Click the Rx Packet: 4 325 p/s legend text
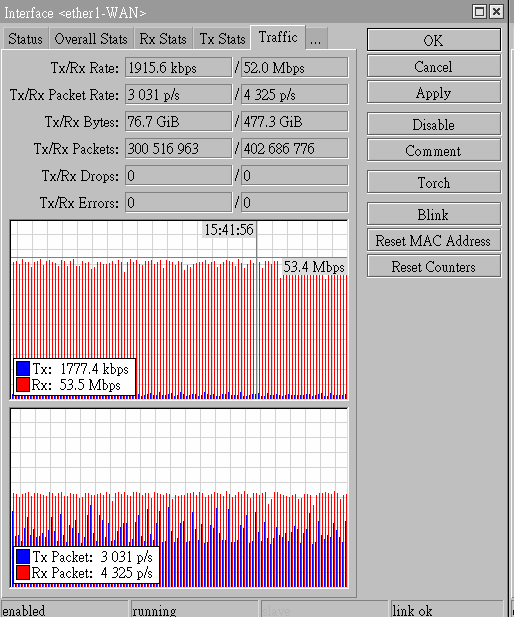 (92, 573)
